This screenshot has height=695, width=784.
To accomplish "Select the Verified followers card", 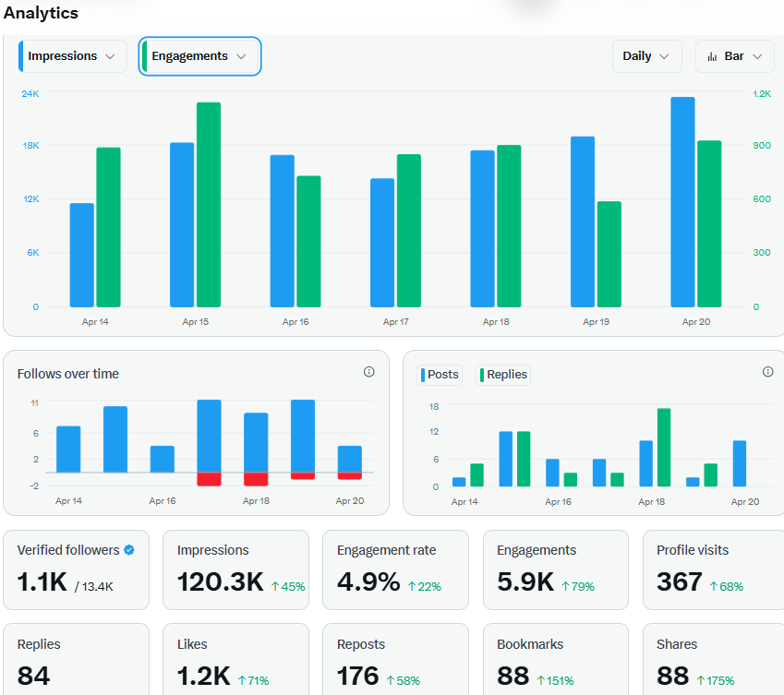I will pyautogui.click(x=77, y=569).
